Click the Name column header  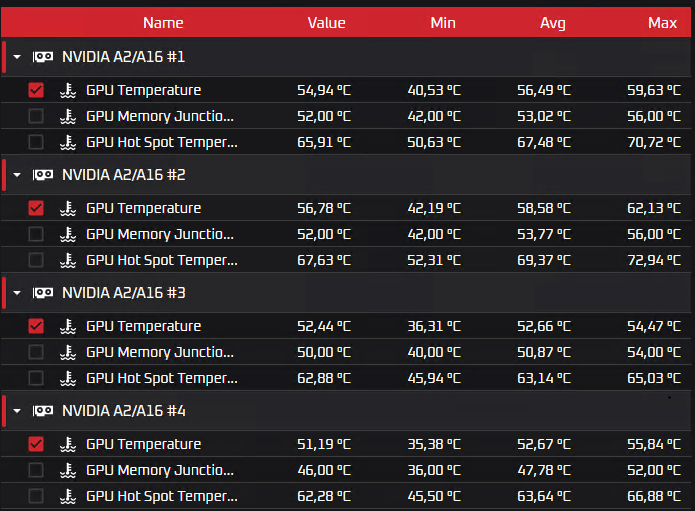pos(163,23)
